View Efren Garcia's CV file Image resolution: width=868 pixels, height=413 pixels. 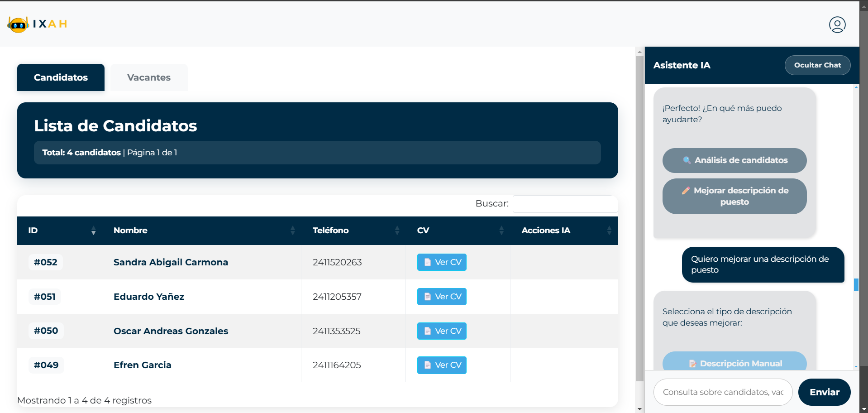pos(442,365)
